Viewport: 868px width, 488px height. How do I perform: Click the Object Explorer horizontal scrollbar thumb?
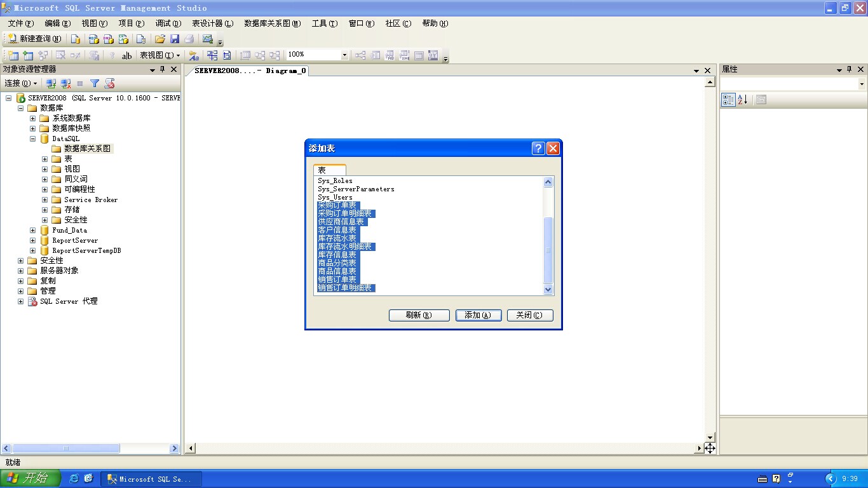tap(66, 449)
